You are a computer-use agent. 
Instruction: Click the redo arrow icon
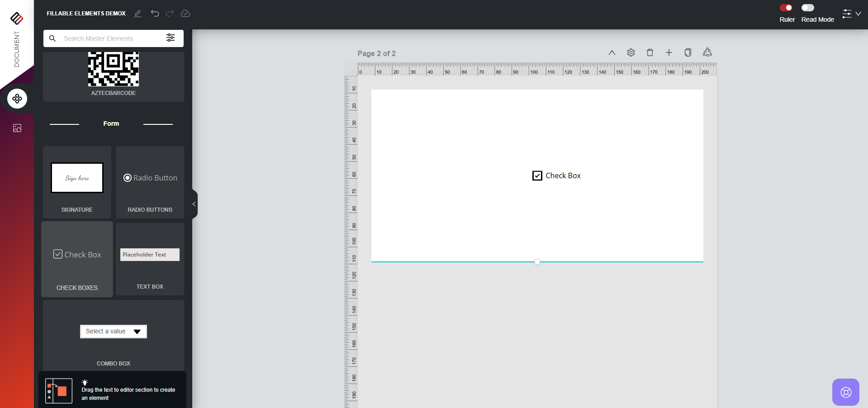point(170,14)
